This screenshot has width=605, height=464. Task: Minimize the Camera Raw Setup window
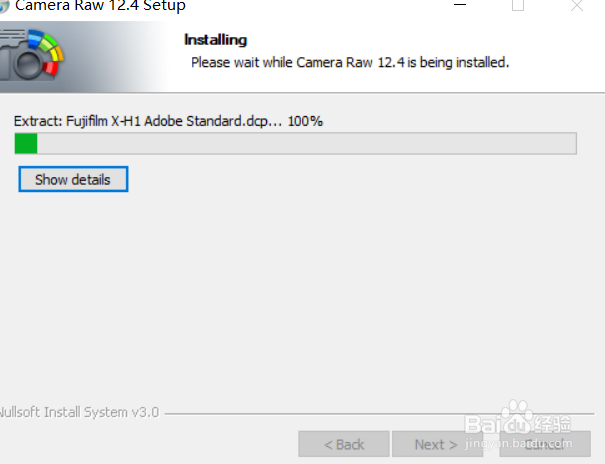coord(460,5)
